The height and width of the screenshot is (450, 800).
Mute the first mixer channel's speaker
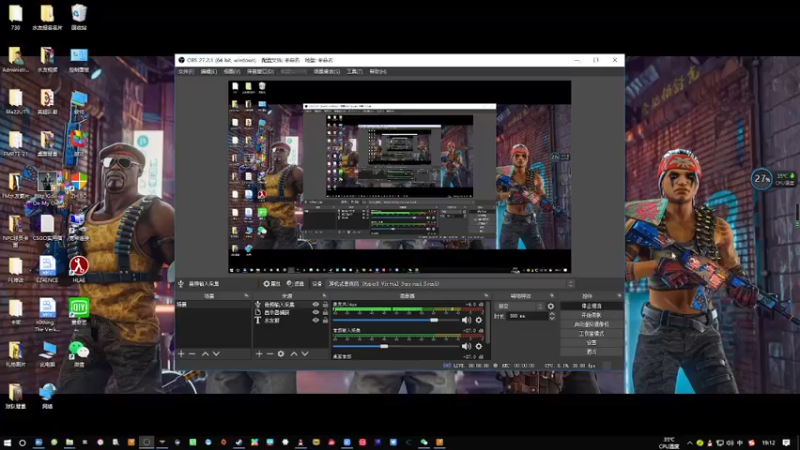pos(466,320)
